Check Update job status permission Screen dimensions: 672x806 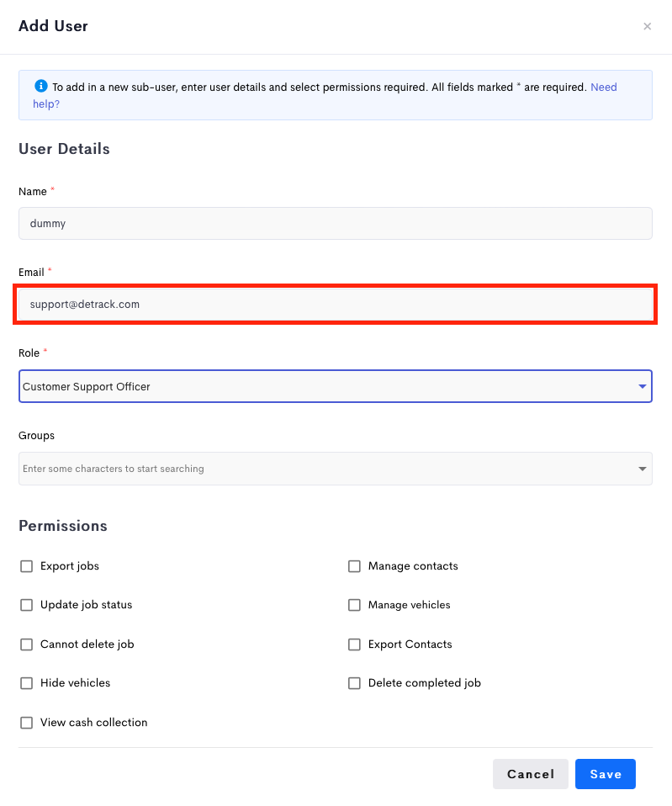click(x=26, y=605)
